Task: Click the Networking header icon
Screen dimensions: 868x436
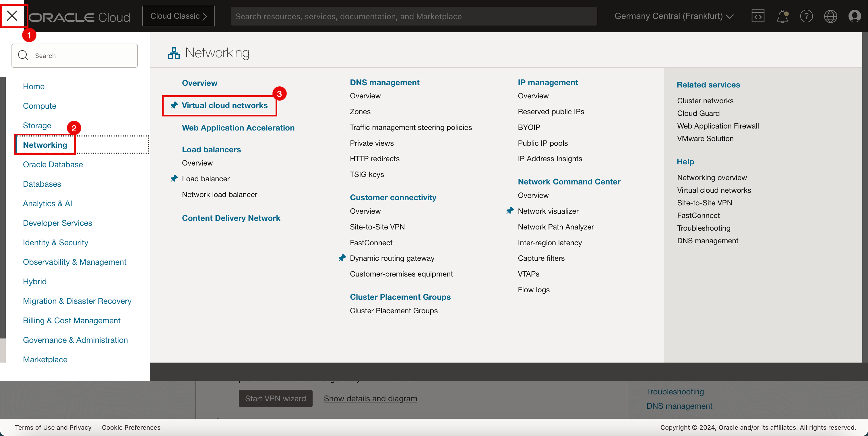Action: pyautogui.click(x=174, y=53)
